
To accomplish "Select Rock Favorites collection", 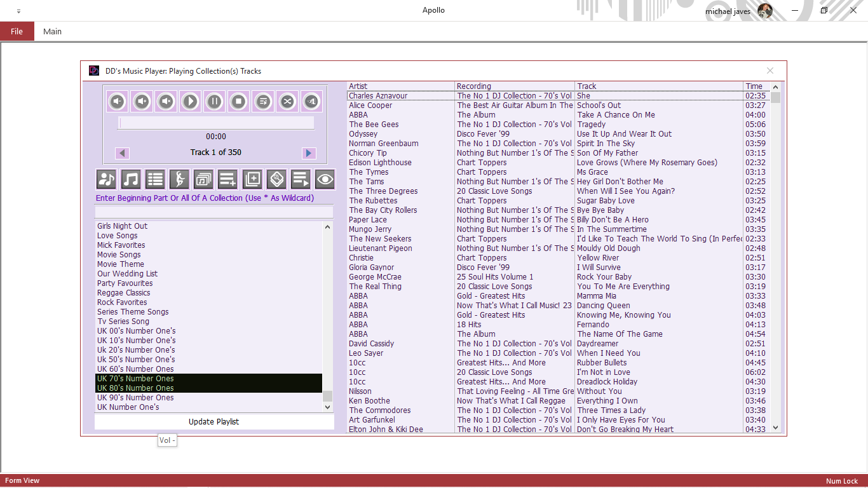I will [x=208, y=302].
